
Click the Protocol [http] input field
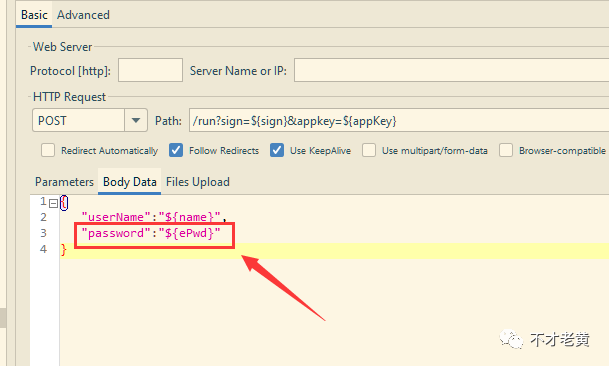coord(150,70)
